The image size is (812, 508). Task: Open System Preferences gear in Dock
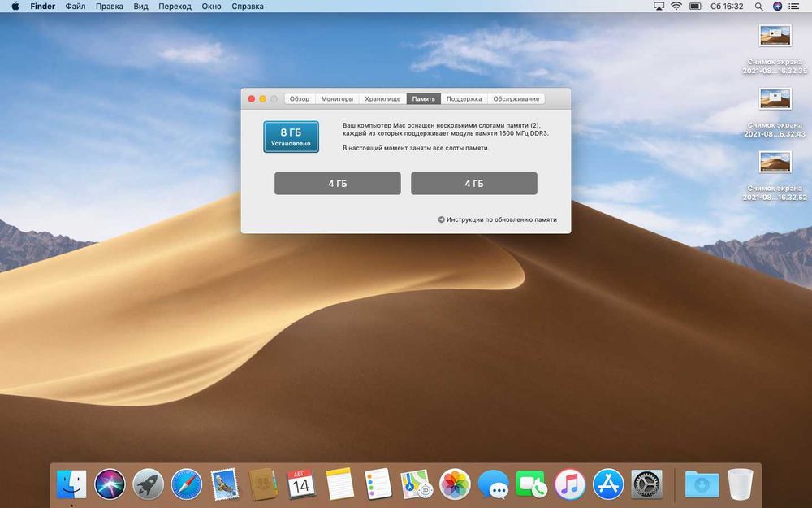point(646,484)
